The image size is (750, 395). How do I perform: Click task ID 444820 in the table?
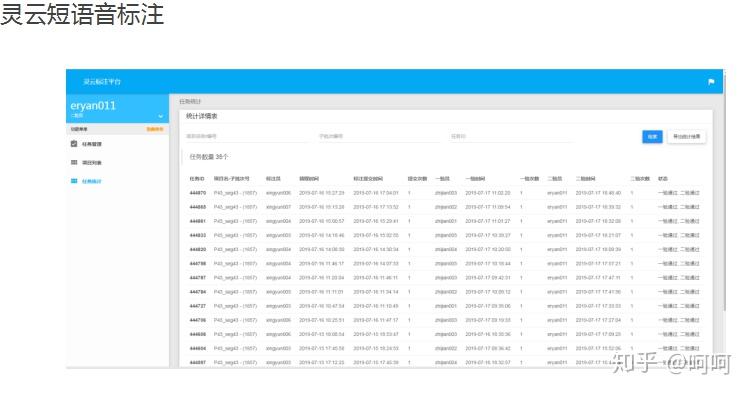pos(198,250)
